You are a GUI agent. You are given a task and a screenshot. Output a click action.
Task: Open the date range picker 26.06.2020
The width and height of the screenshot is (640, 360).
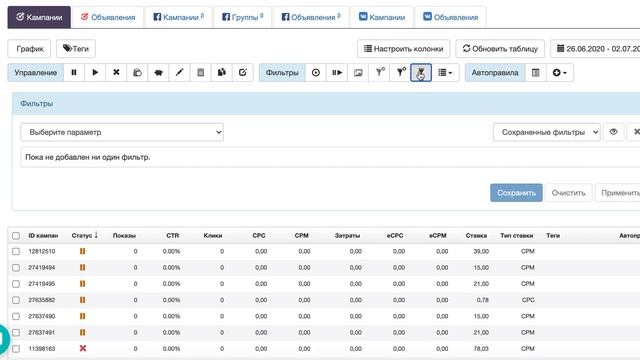coord(596,49)
